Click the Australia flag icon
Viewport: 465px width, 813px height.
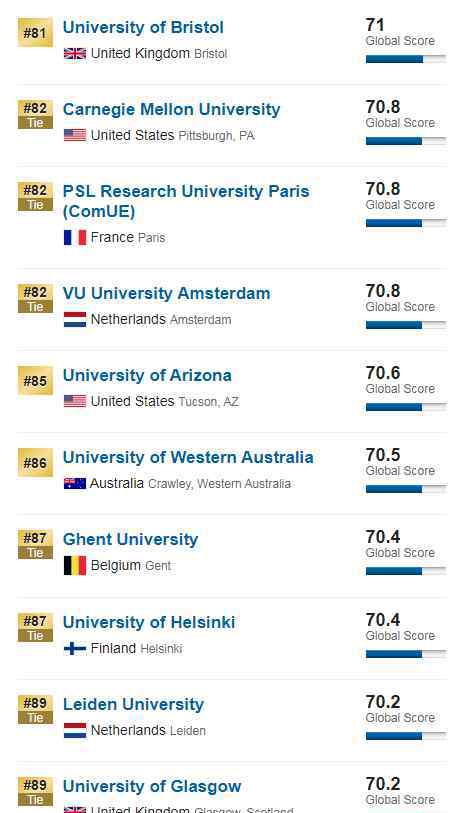coord(75,484)
